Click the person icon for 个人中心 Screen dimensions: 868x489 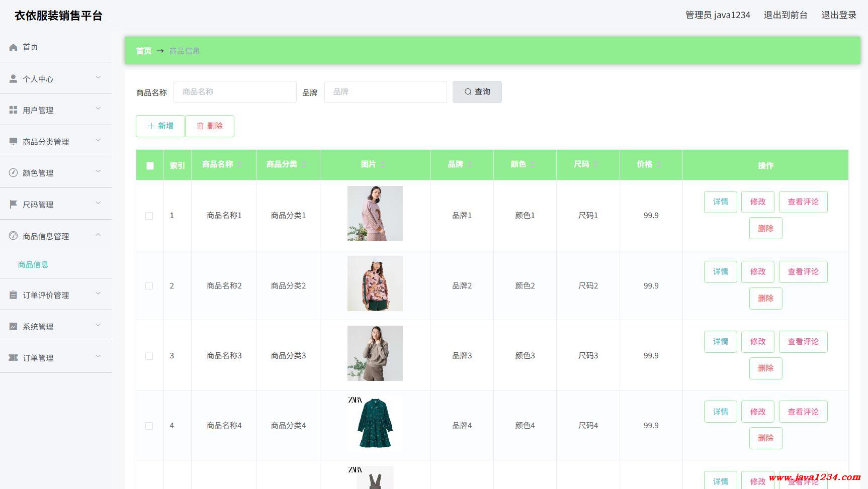click(x=13, y=79)
